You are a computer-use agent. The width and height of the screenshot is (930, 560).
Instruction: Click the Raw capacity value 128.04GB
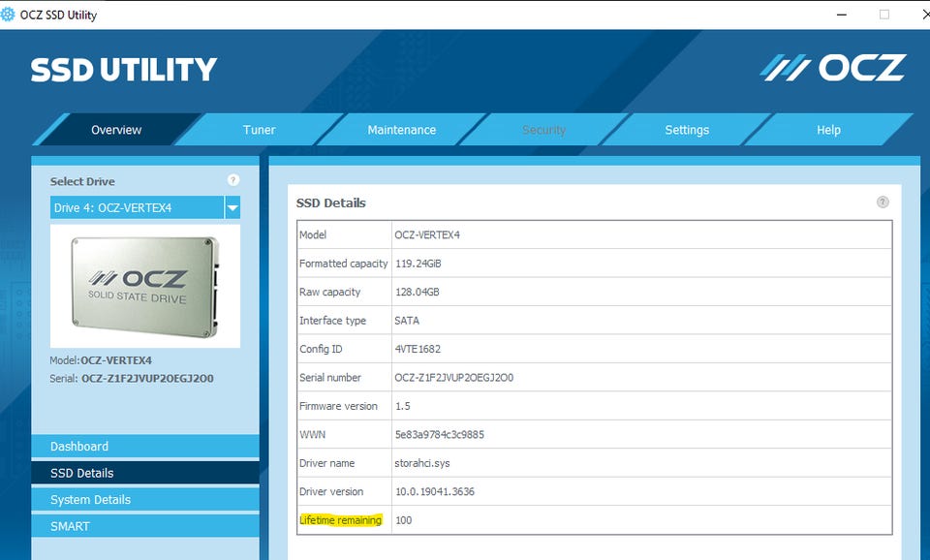coord(417,292)
